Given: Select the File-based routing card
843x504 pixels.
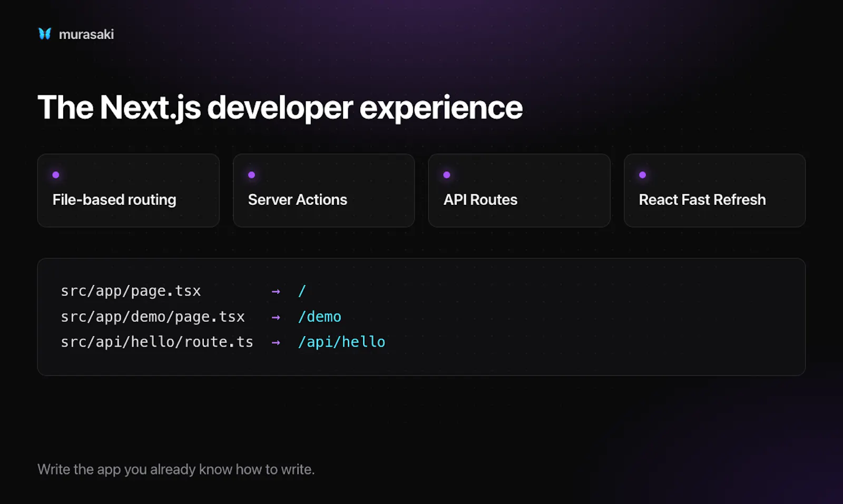Looking at the screenshot, I should point(129,191).
